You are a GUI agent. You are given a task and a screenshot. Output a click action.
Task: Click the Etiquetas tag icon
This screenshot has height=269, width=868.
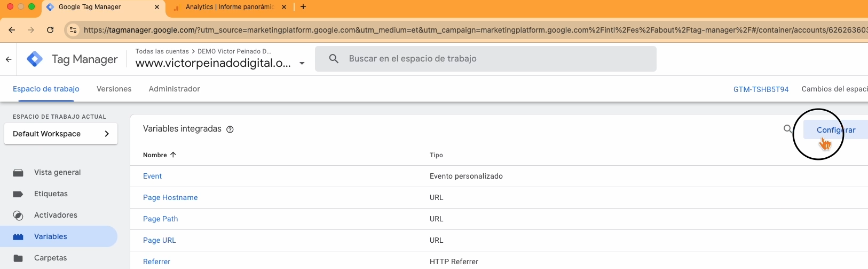click(18, 194)
